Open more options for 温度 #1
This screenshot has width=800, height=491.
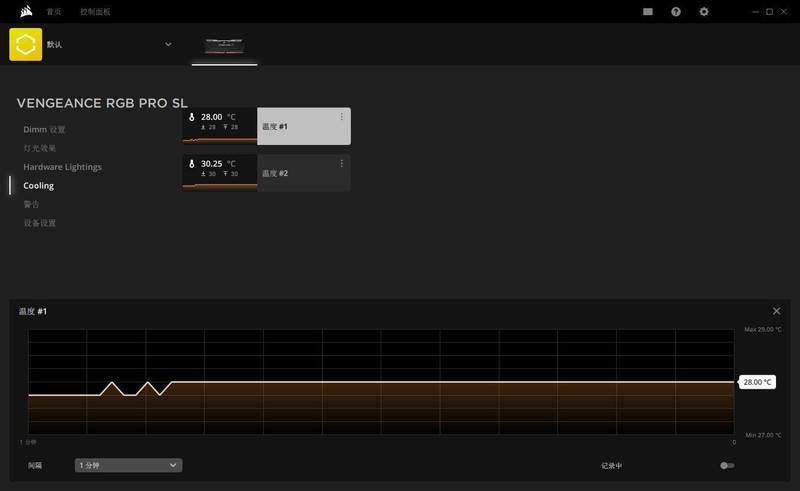341,117
